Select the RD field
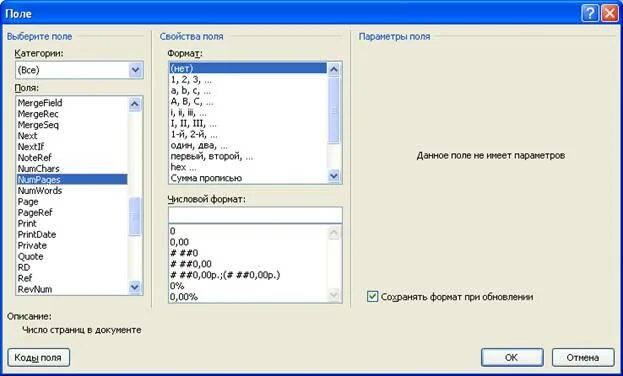Screen dimensions: 623x376 pyautogui.click(x=72, y=267)
